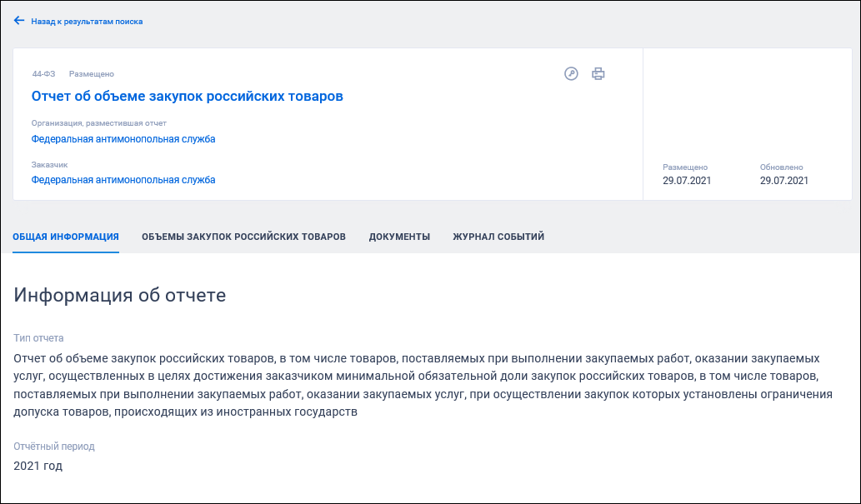
Task: Switch to the 'Журнал событий' tab
Action: (x=498, y=237)
